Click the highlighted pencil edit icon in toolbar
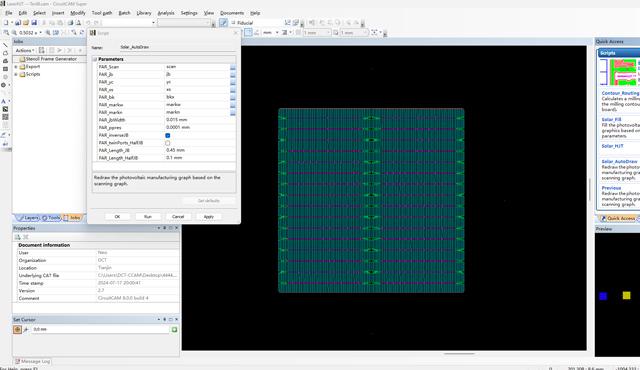The image size is (640, 370). [x=223, y=23]
